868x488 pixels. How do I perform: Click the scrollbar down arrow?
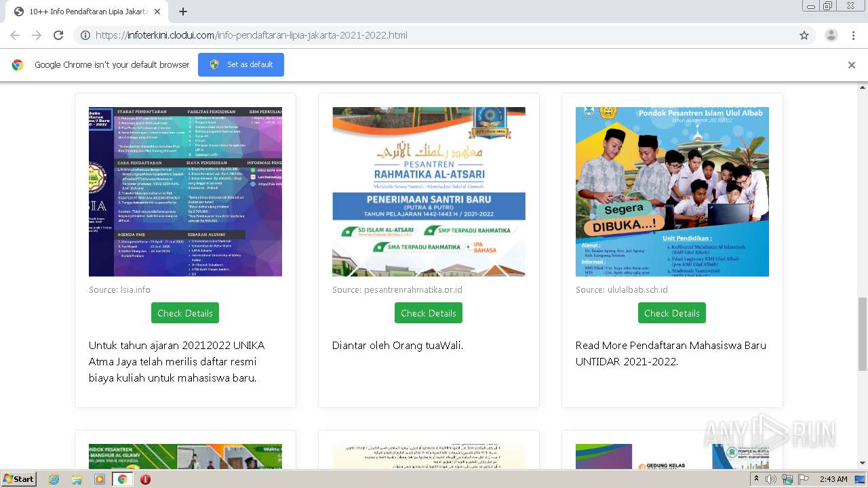click(x=863, y=464)
